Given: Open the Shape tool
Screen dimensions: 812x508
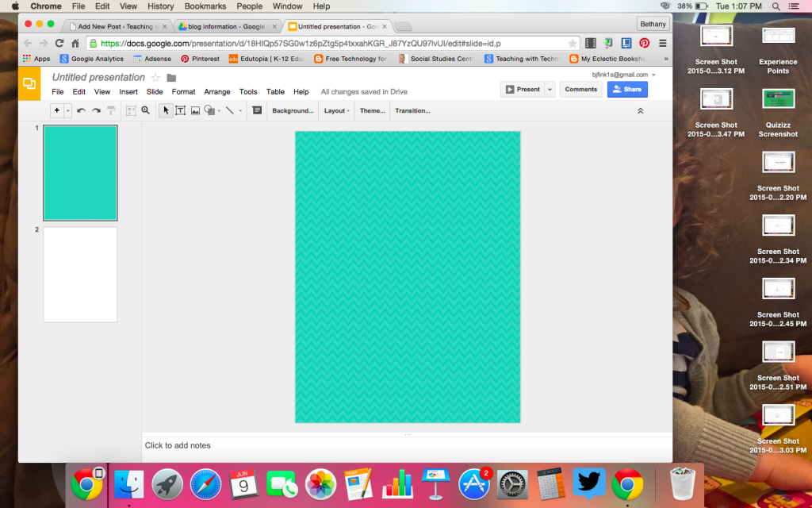Looking at the screenshot, I should point(209,110).
